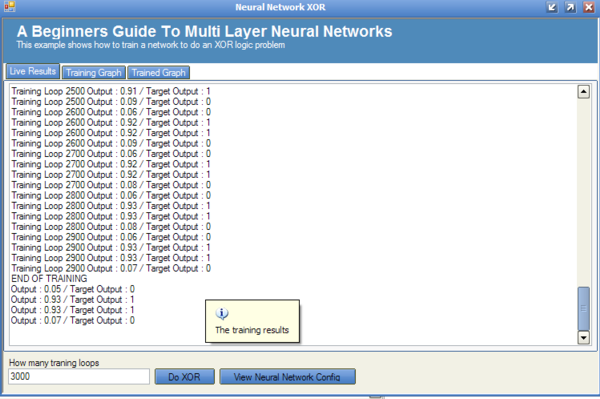Click the info icon in the tooltip
The image size is (600, 399).
tap(222, 314)
